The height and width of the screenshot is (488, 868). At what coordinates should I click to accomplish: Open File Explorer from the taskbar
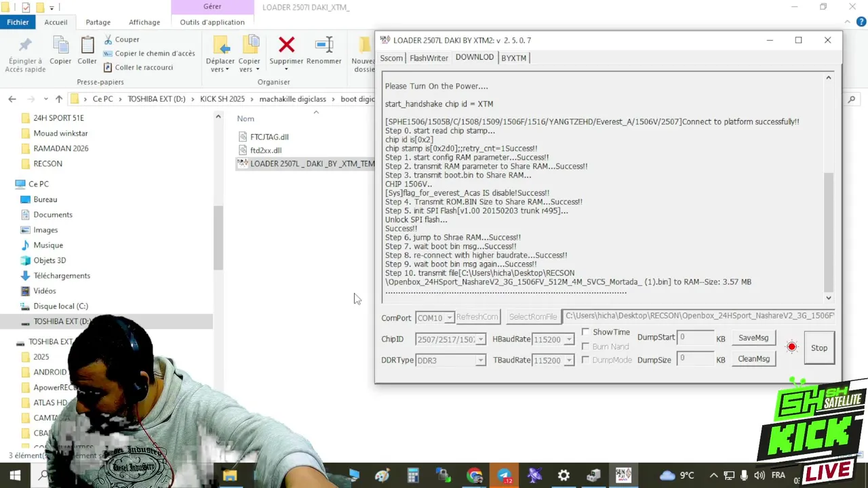229,476
